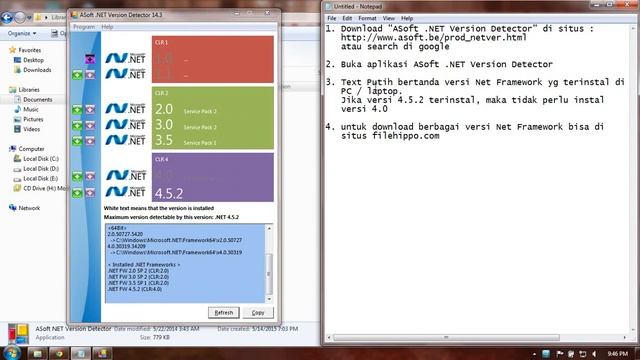The width and height of the screenshot is (640, 360).
Task: Click the volume speaker icon in tray
Action: [x=594, y=354]
